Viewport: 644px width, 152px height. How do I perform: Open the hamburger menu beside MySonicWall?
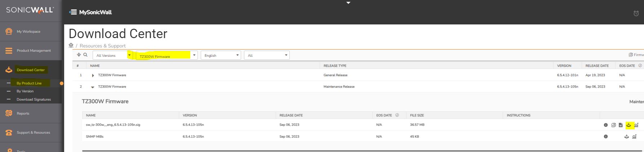(73, 12)
